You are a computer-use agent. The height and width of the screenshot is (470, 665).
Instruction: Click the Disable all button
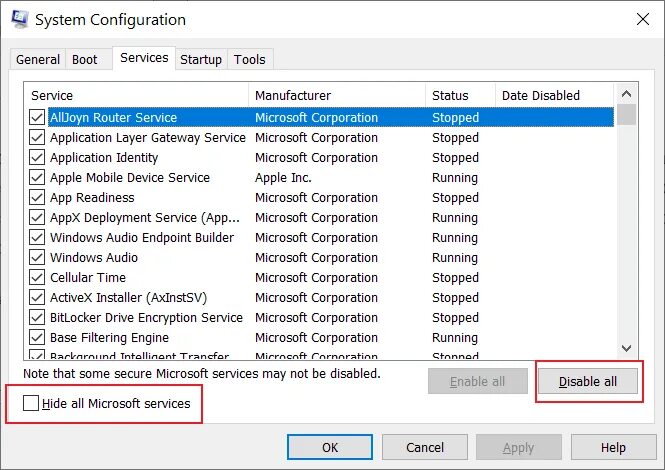tap(588, 382)
